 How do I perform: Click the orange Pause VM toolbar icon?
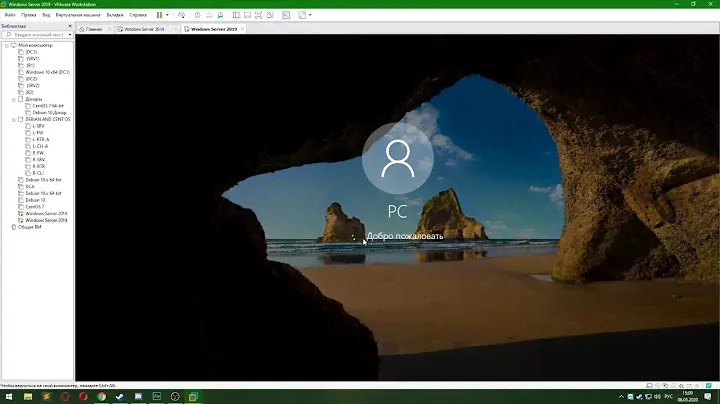pos(158,15)
